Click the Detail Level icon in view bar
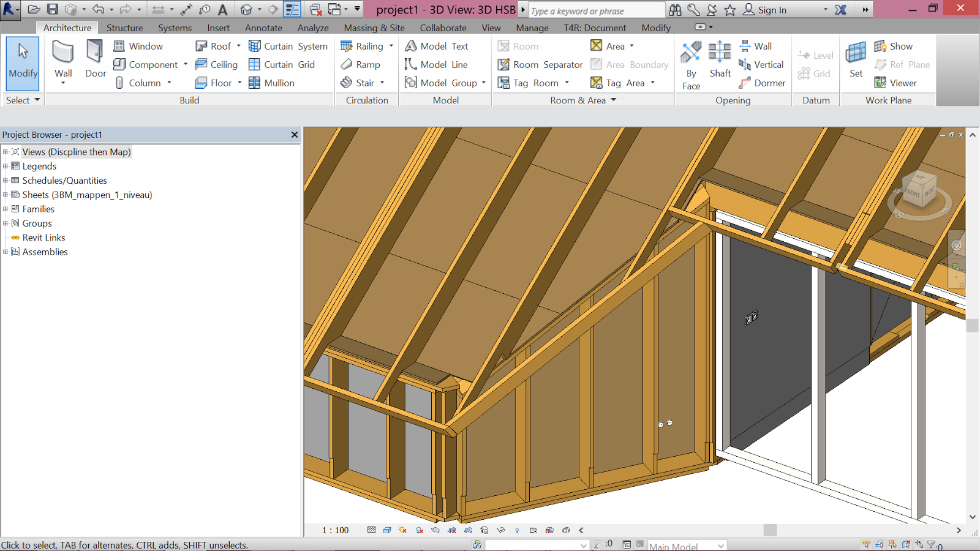The height and width of the screenshot is (551, 980). [x=371, y=530]
